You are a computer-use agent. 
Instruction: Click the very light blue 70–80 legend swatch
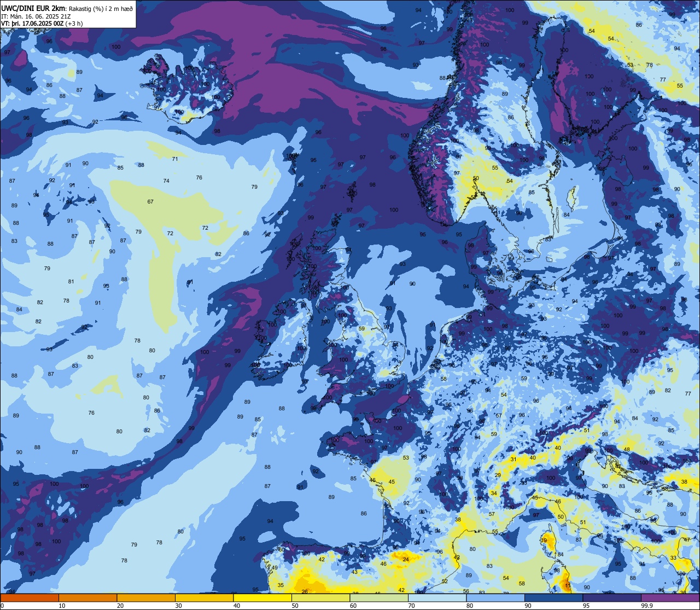coord(437,597)
